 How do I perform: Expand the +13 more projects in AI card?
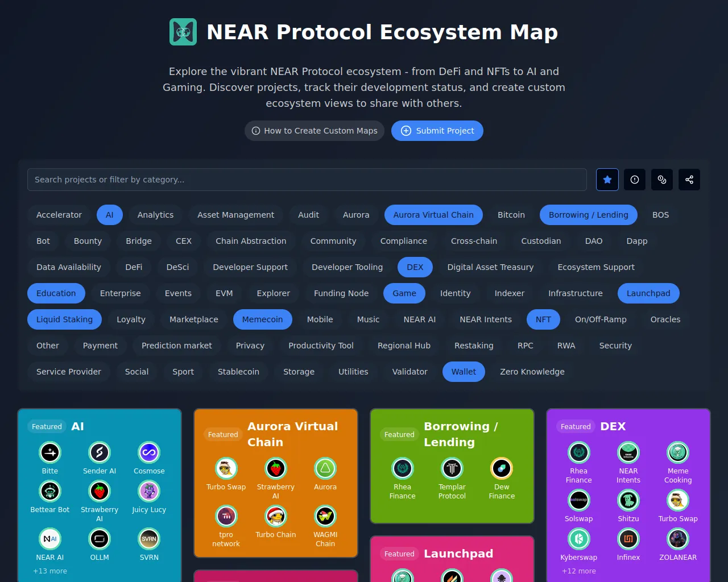tap(50, 571)
